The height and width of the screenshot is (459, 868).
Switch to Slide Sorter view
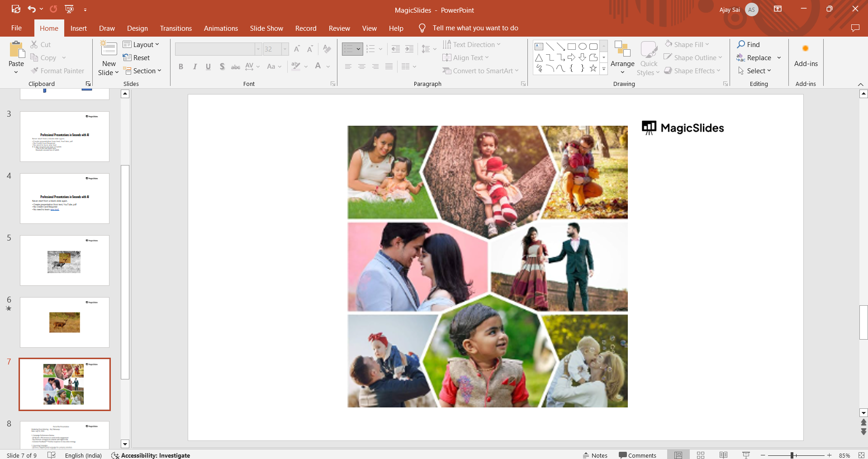[x=701, y=455]
